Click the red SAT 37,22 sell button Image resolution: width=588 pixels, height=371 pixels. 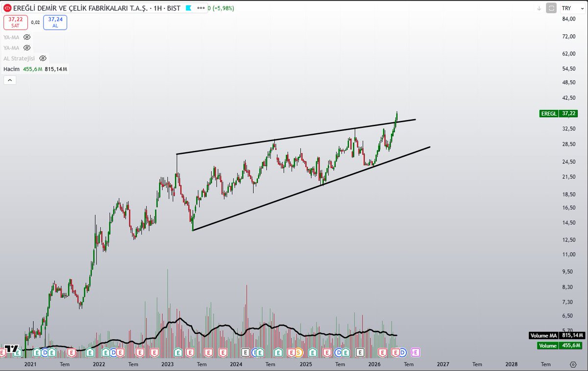tap(15, 22)
